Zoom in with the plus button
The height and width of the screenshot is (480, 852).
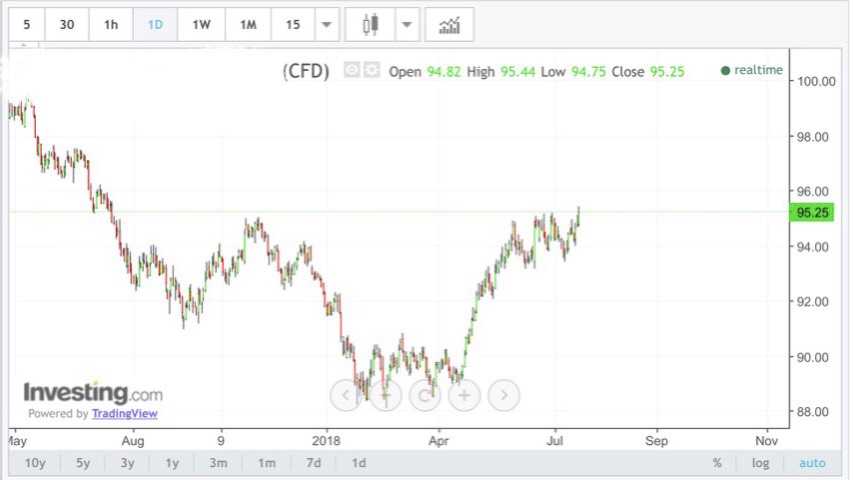[464, 395]
